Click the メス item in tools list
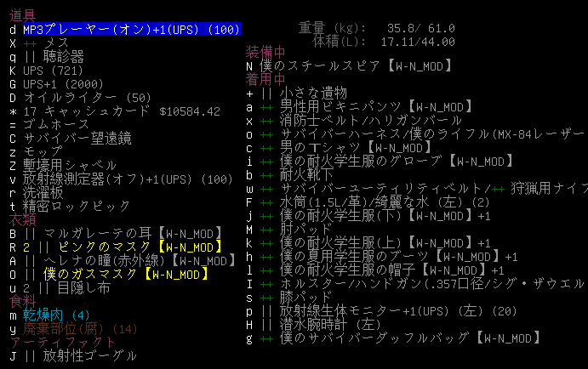This screenshot has height=369, width=588. pyautogui.click(x=56, y=42)
